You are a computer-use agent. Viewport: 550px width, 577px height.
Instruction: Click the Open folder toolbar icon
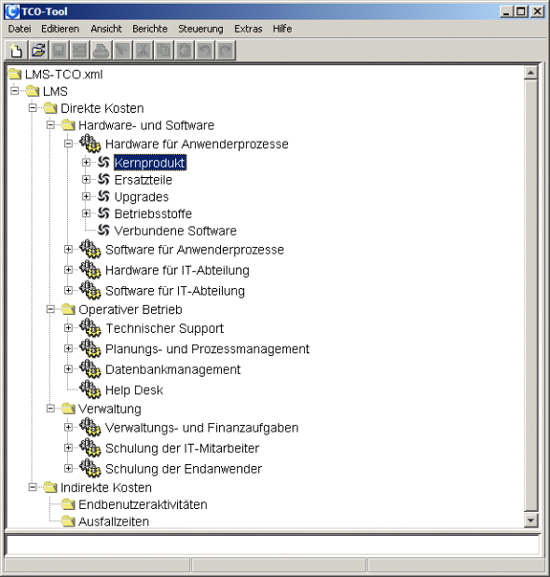pos(38,50)
